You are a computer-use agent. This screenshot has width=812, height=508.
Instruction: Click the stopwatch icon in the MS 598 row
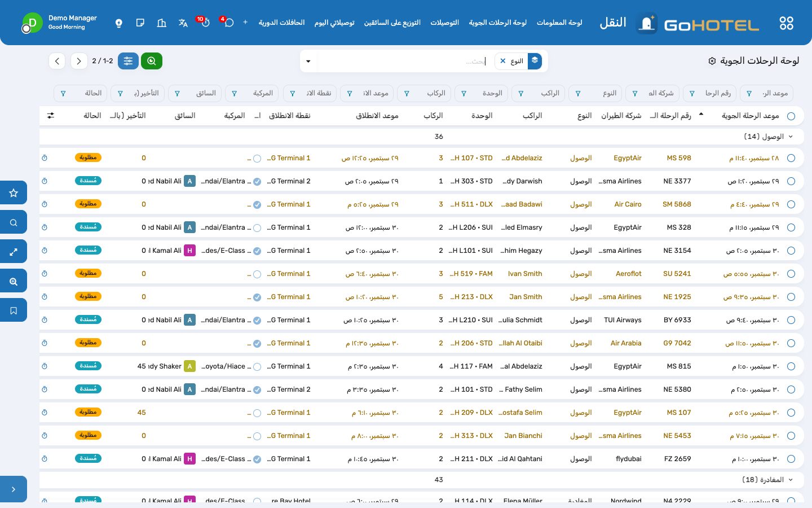45,158
